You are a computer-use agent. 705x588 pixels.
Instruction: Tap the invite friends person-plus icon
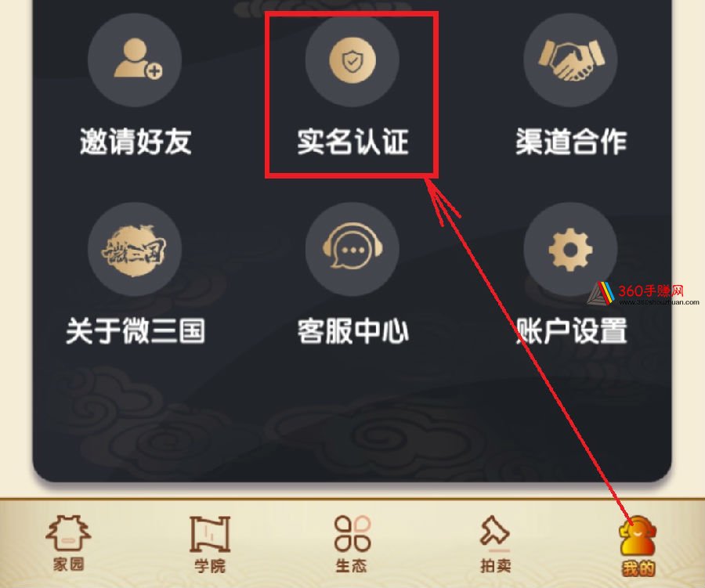[x=135, y=60]
